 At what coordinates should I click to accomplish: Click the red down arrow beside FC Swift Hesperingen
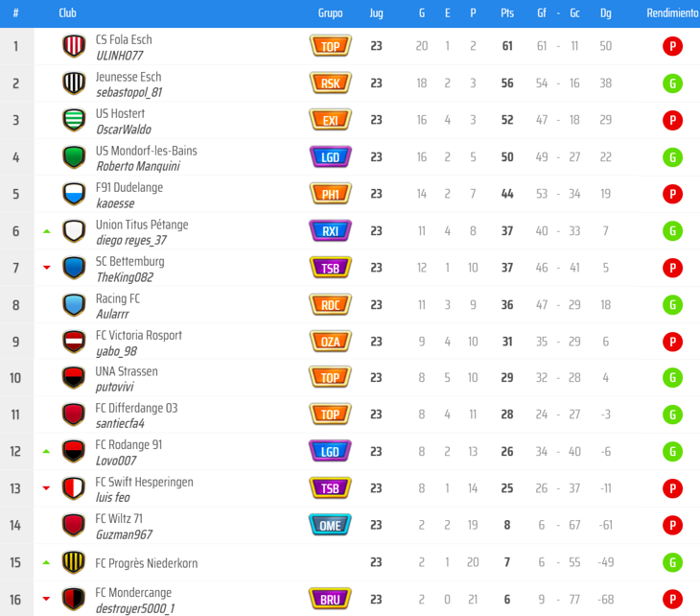[x=46, y=487]
